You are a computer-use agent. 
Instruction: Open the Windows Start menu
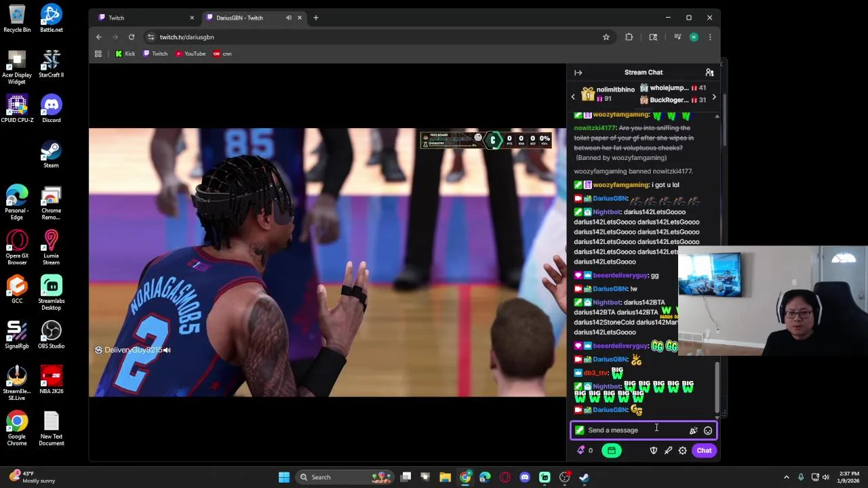click(x=284, y=477)
